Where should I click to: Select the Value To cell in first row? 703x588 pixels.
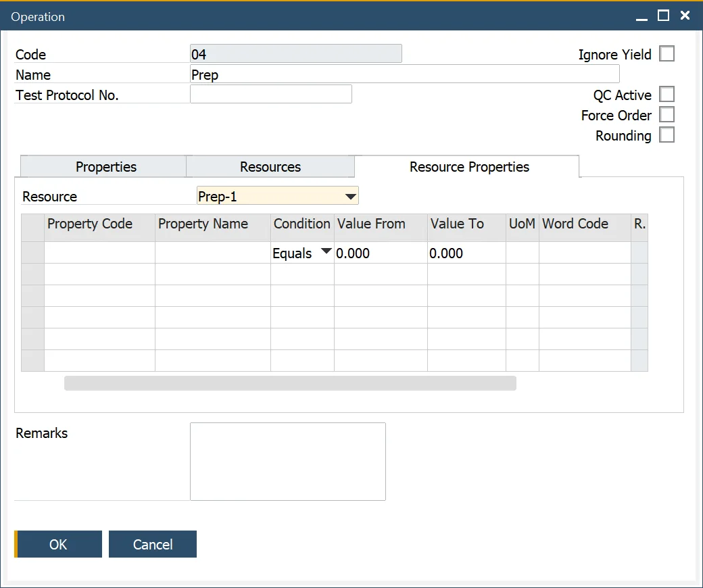coord(466,253)
